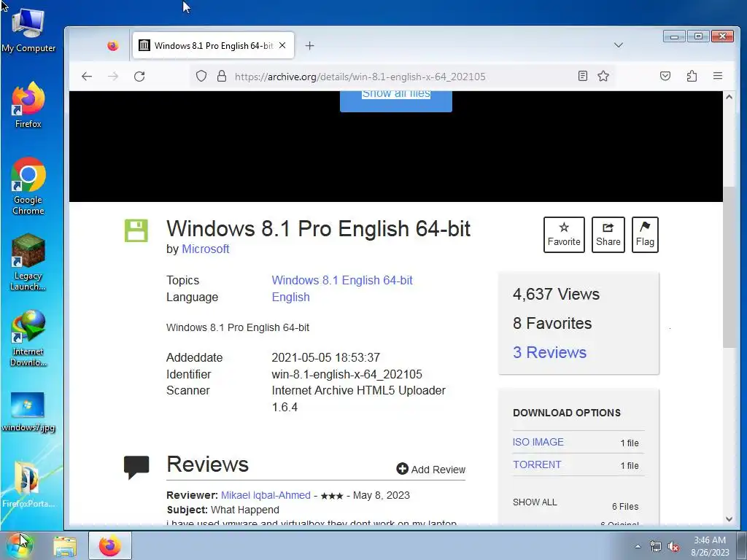The image size is (747, 560).
Task: Toggle Reader View icon
Action: (582, 76)
